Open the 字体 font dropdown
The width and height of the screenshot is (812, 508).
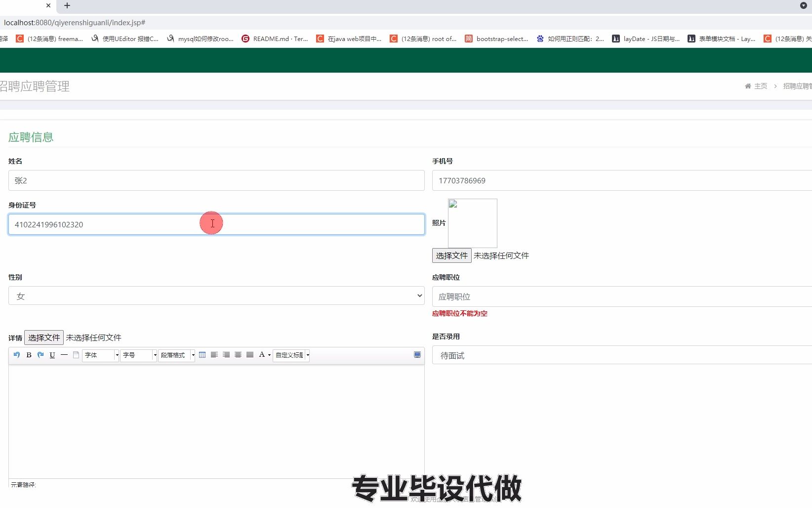100,355
